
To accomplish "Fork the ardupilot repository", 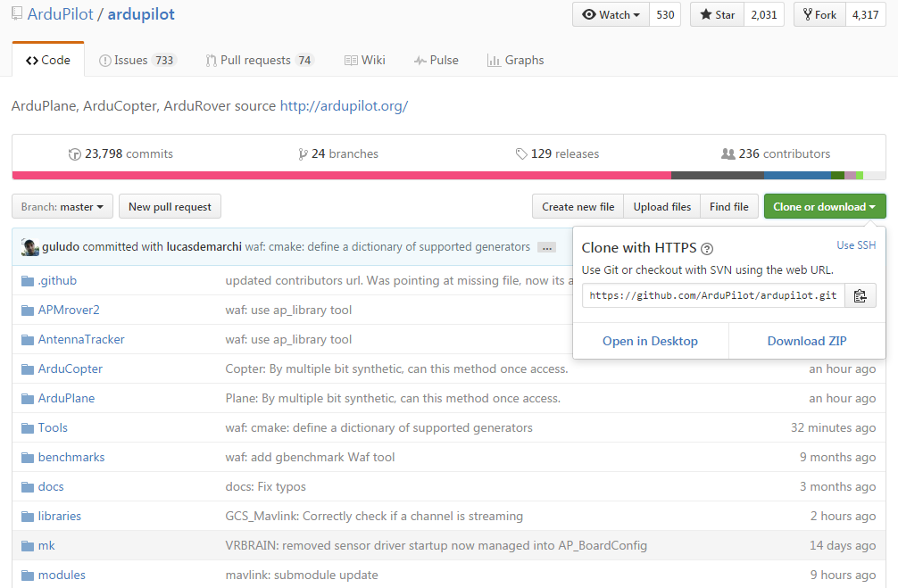I will [819, 15].
